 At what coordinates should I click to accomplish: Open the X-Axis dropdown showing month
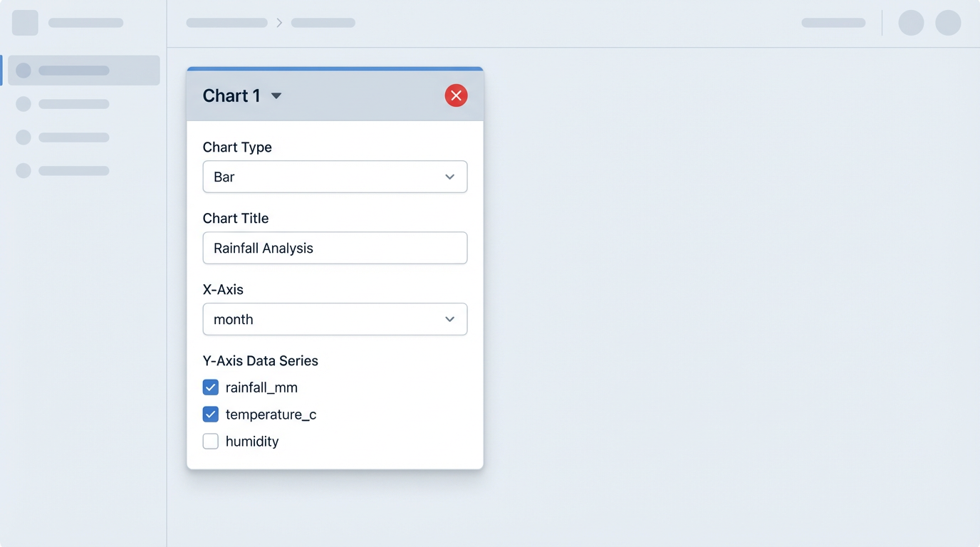click(335, 319)
